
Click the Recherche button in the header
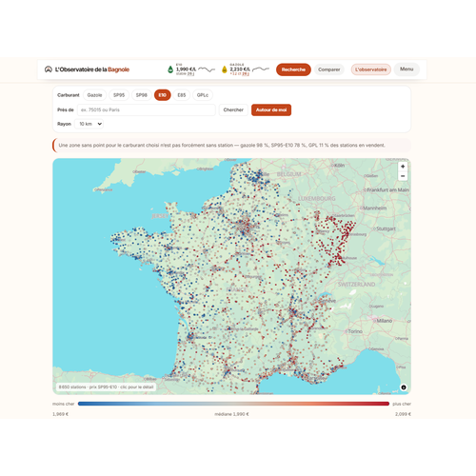pyautogui.click(x=293, y=69)
